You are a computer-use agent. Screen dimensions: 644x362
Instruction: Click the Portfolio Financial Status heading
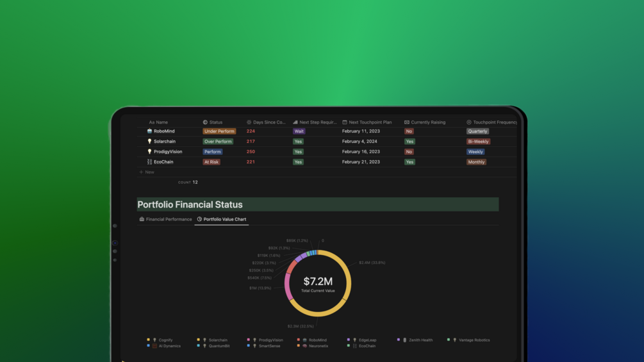[x=190, y=204]
